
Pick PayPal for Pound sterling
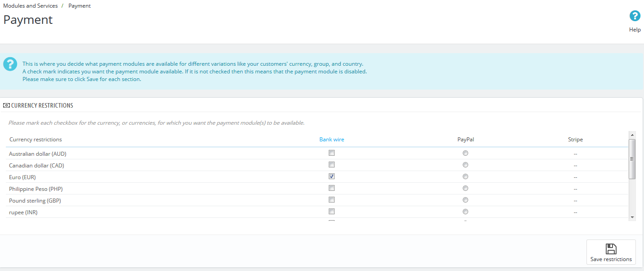click(465, 200)
